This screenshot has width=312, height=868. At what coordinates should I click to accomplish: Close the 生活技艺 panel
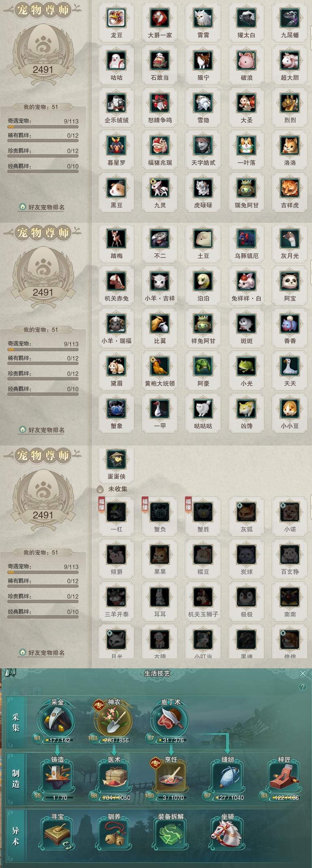click(303, 673)
